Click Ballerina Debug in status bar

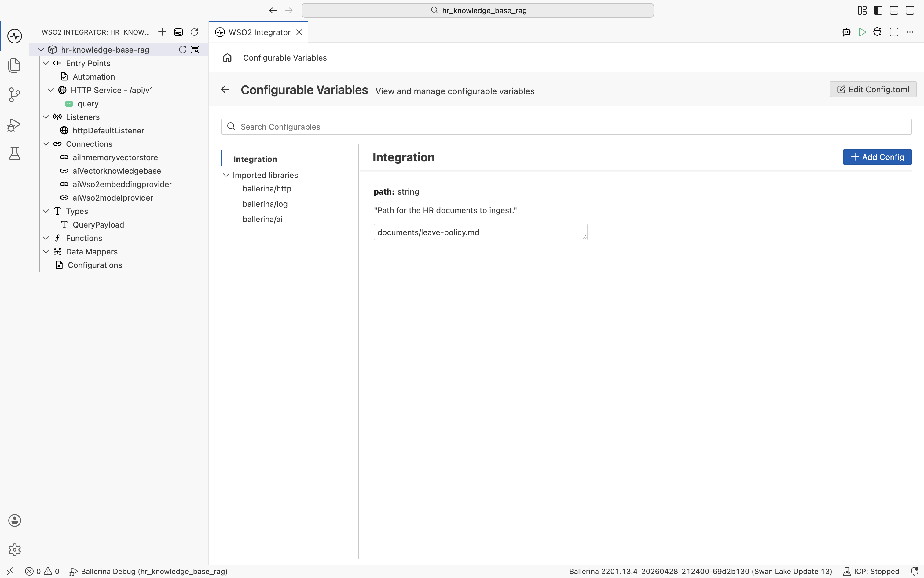148,571
